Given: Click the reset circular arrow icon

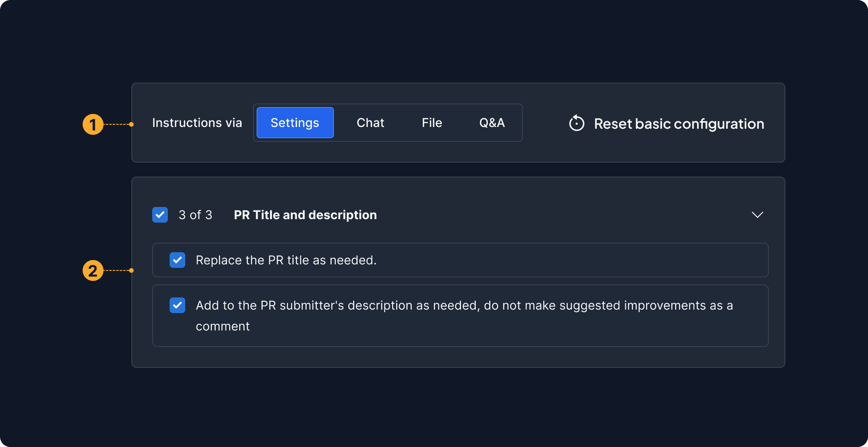Looking at the screenshot, I should point(577,123).
